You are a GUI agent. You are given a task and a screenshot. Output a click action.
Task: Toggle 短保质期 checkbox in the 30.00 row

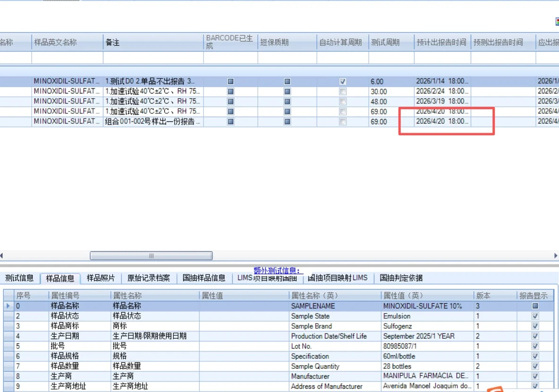(x=287, y=91)
